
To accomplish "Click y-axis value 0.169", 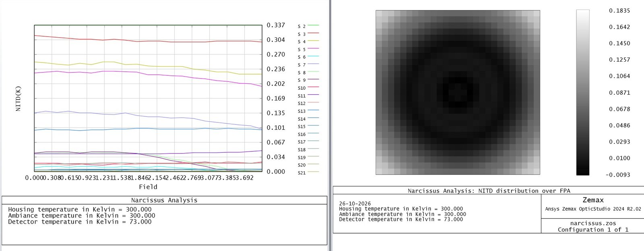I will [276, 98].
